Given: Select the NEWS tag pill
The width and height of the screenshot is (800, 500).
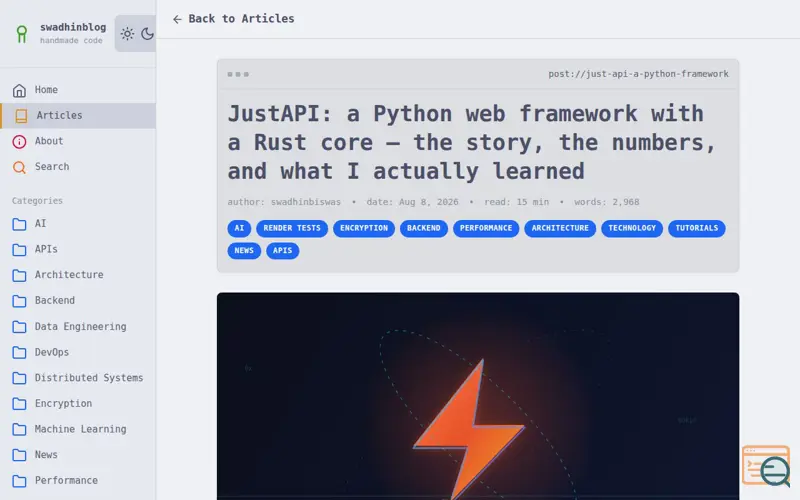Looking at the screenshot, I should pyautogui.click(x=244, y=251).
